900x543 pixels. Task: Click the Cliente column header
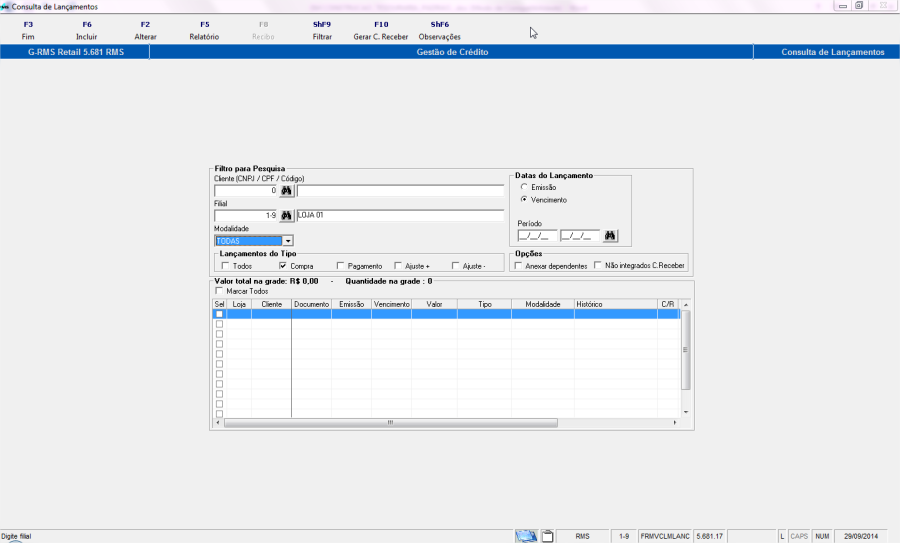pos(271,304)
